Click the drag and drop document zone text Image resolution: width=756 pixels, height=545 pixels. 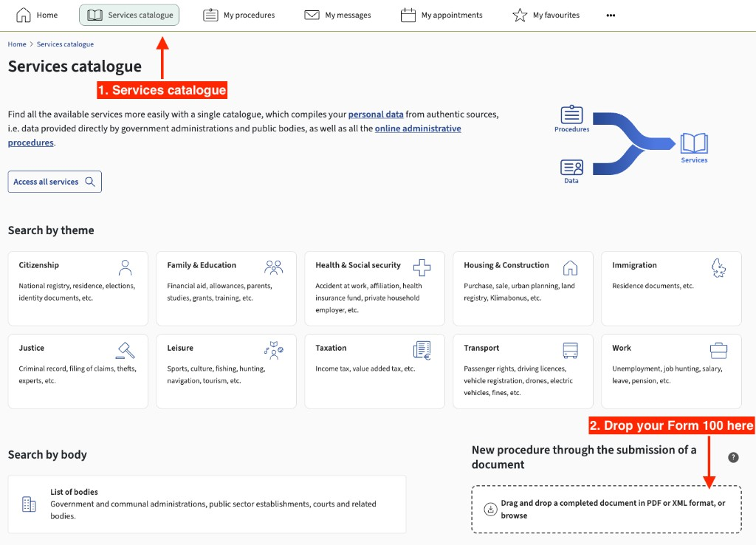pyautogui.click(x=613, y=509)
